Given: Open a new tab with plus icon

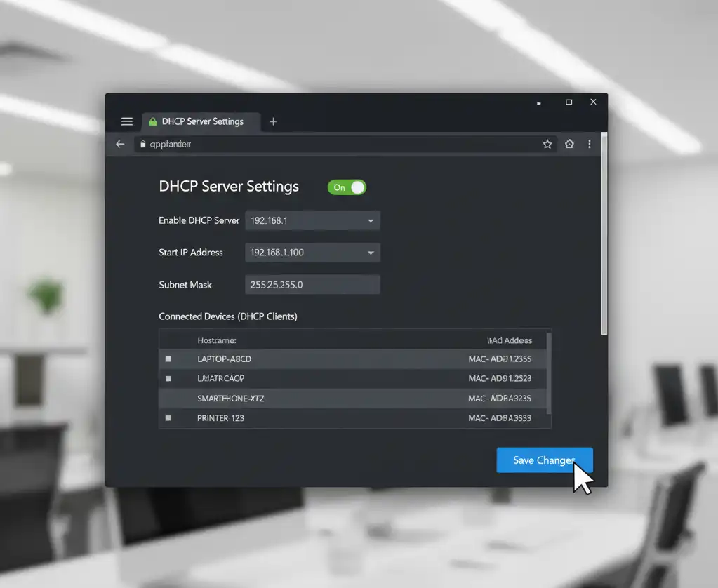Looking at the screenshot, I should point(273,121).
